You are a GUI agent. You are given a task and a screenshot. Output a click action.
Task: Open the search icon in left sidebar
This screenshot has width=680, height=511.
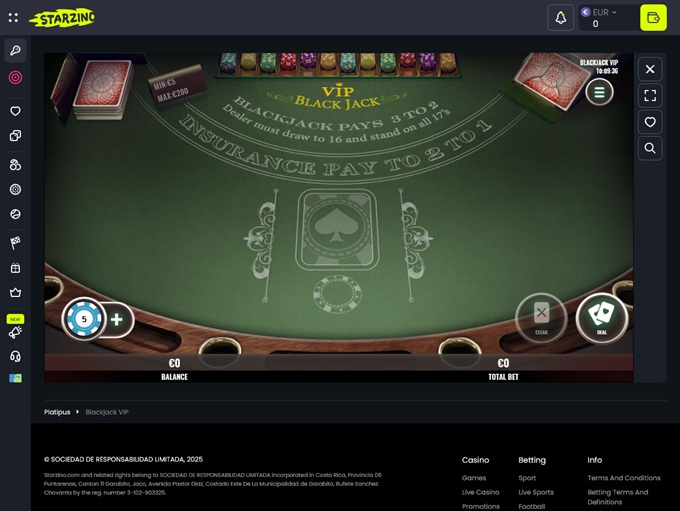point(15,51)
